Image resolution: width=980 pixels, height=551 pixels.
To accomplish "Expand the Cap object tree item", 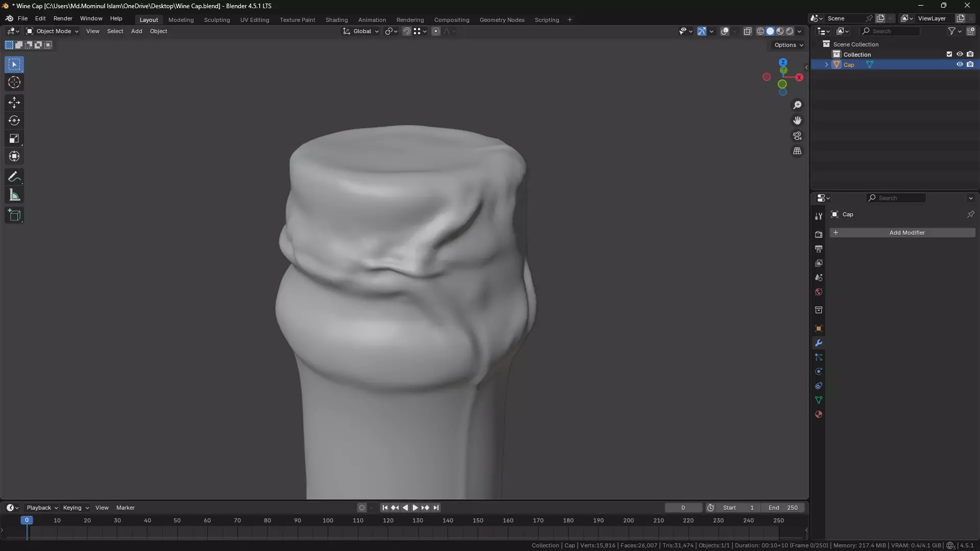I will [x=826, y=65].
